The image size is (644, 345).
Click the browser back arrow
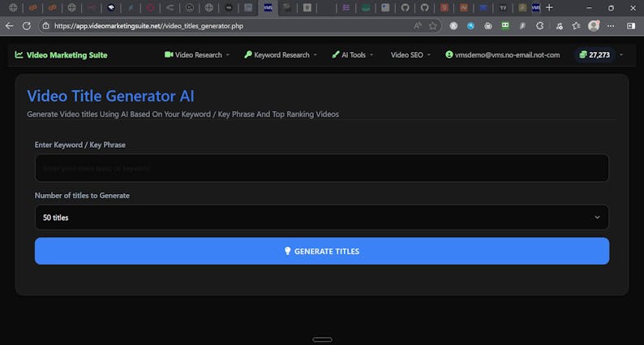pos(9,25)
